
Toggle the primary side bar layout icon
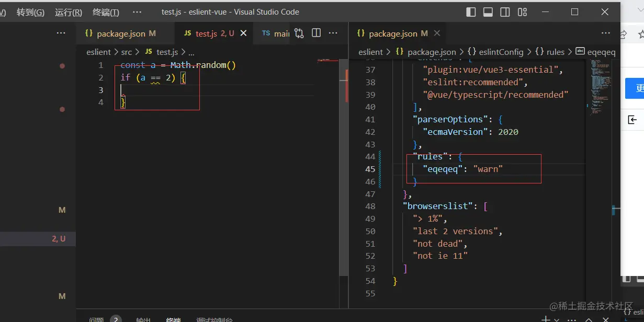pos(471,12)
